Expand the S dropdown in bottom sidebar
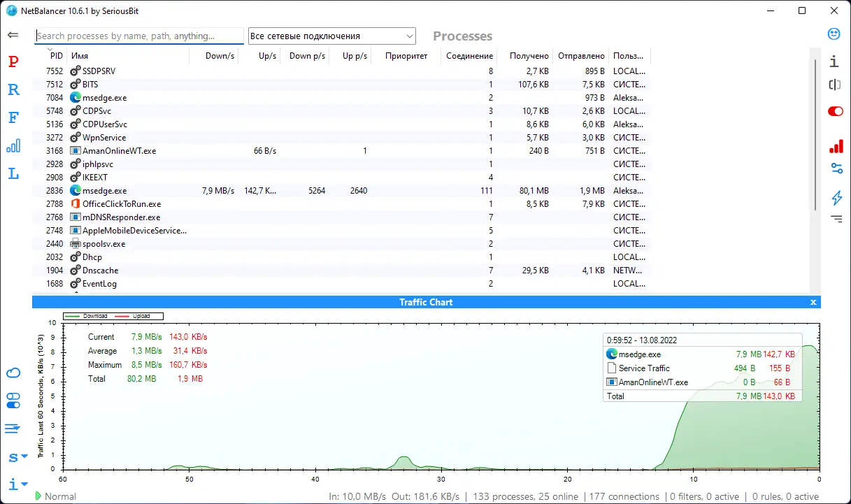851x504 pixels. tap(14, 458)
